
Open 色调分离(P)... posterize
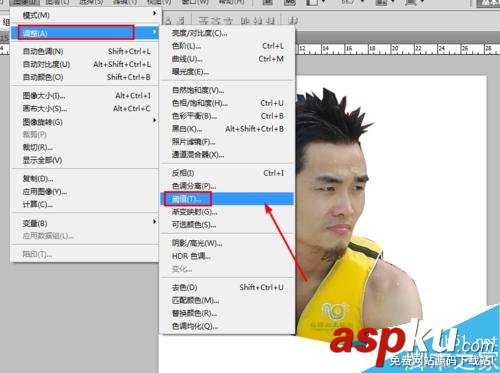tap(227, 186)
